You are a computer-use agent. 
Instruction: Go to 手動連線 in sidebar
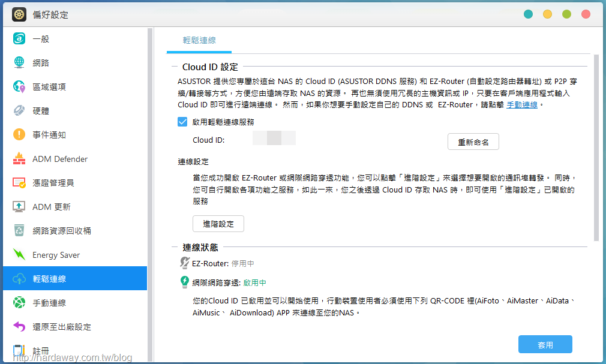tap(75, 302)
